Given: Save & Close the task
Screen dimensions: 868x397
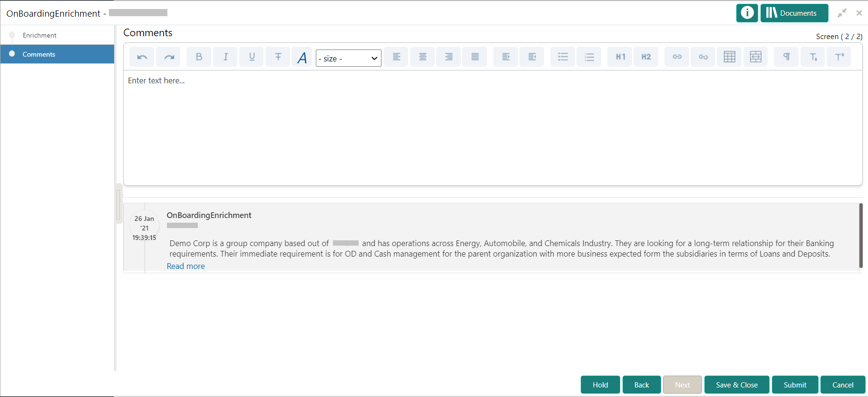Looking at the screenshot, I should (x=737, y=385).
